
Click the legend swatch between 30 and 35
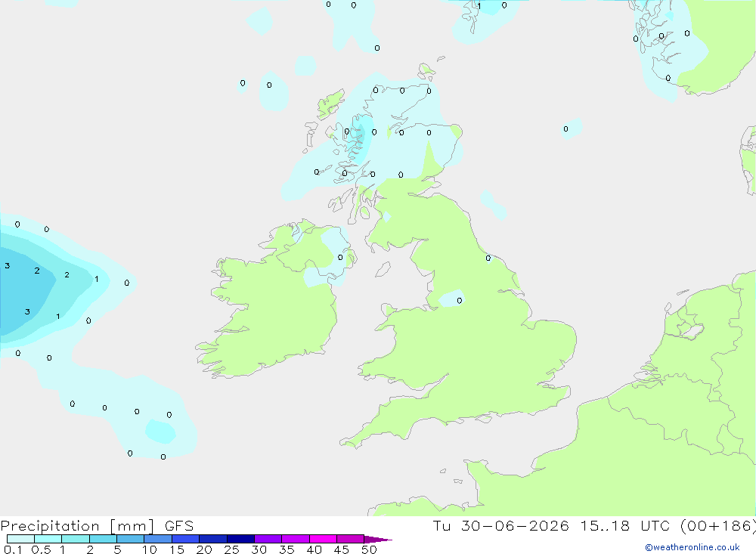pos(268,539)
